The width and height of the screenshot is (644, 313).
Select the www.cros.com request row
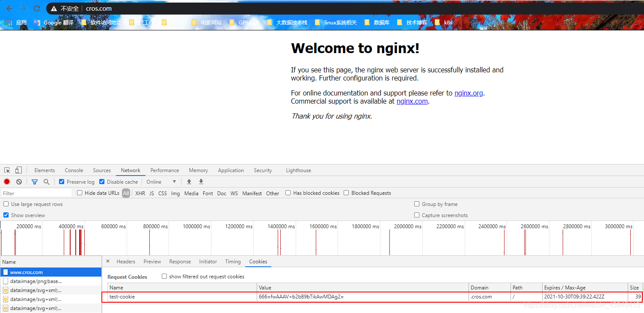51,272
